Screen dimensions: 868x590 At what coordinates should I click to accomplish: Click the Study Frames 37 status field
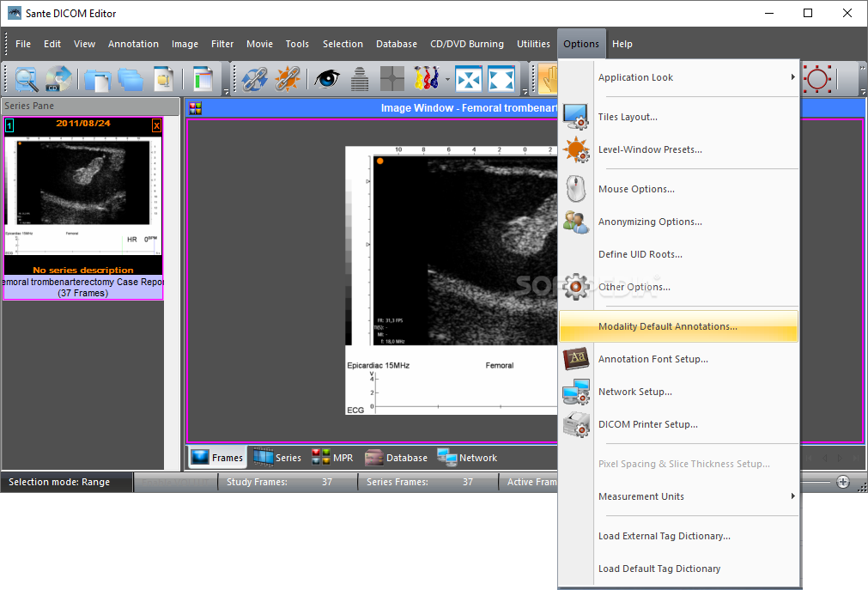[x=287, y=482]
